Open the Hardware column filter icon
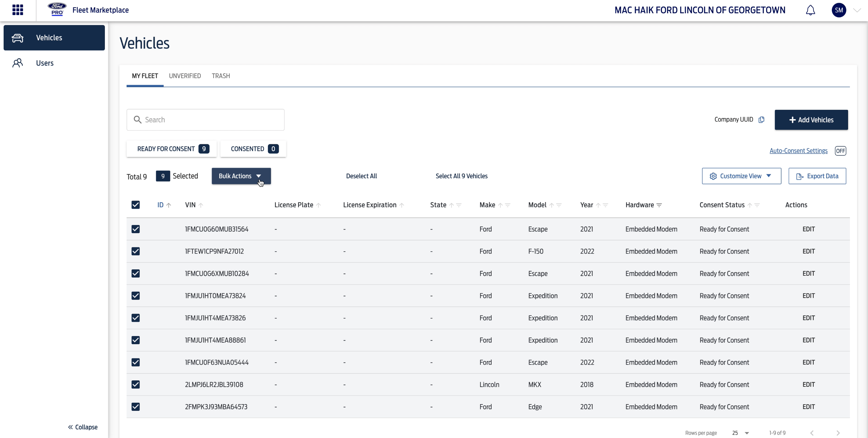Viewport: 868px width, 438px height. (x=659, y=205)
